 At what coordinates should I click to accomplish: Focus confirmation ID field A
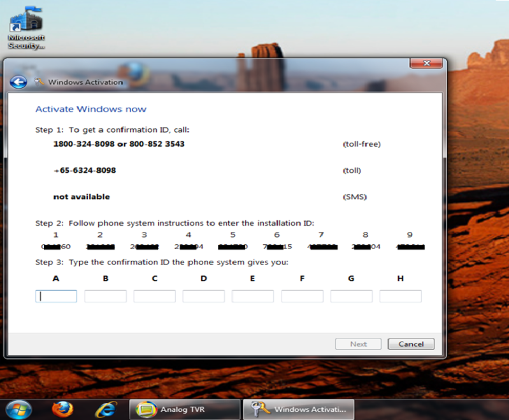[56, 296]
